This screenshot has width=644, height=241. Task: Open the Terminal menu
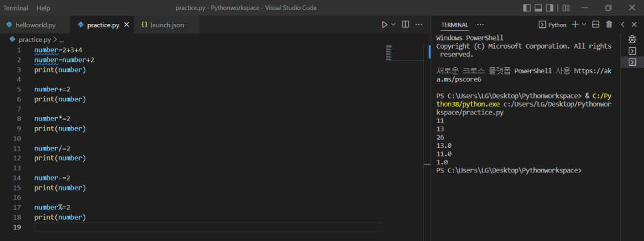pyautogui.click(x=16, y=8)
